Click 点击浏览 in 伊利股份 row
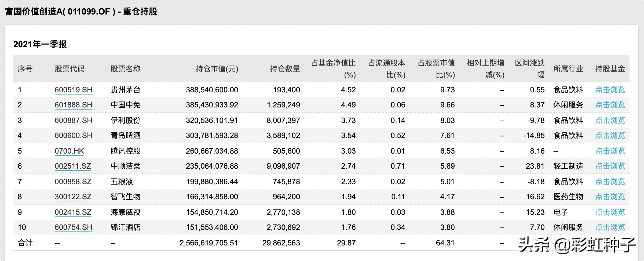 point(610,120)
